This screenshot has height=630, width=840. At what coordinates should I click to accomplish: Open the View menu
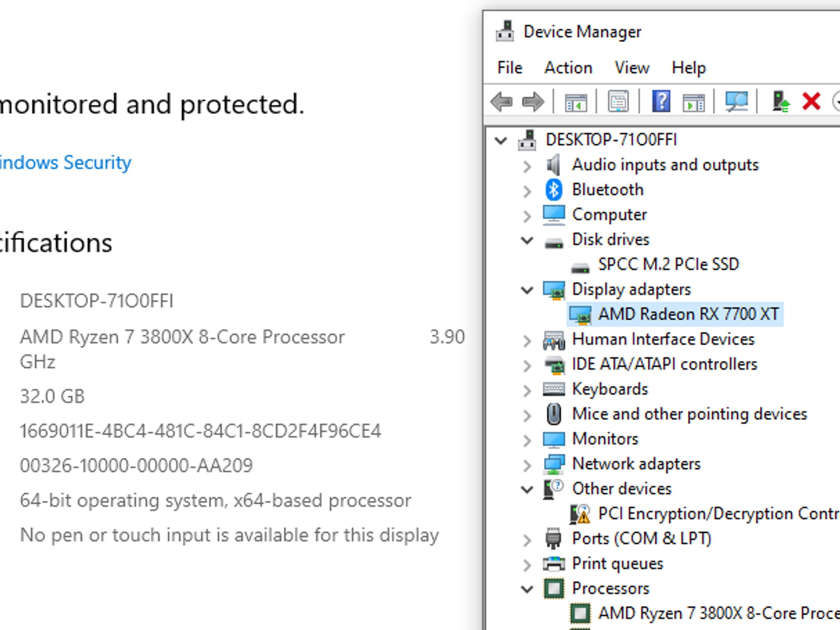click(x=632, y=68)
